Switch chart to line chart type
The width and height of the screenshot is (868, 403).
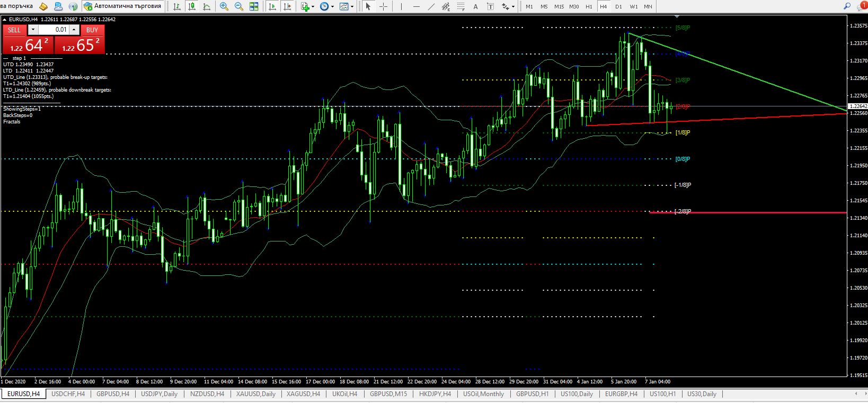206,6
